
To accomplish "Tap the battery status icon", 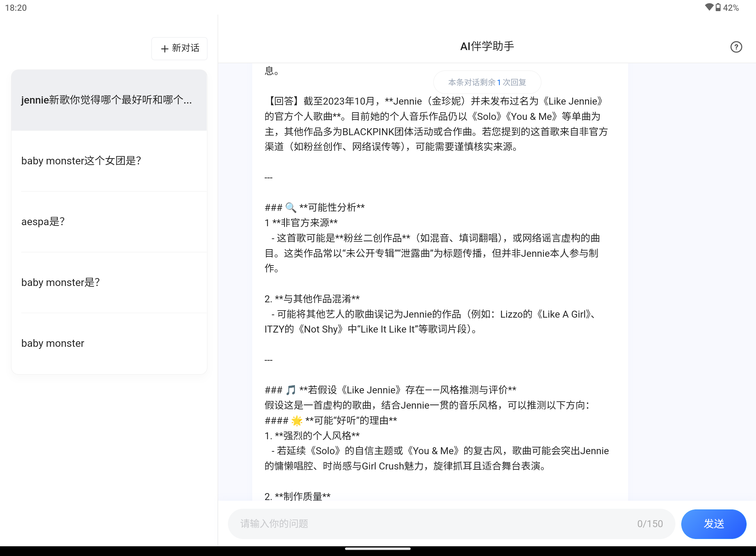I will [x=718, y=7].
